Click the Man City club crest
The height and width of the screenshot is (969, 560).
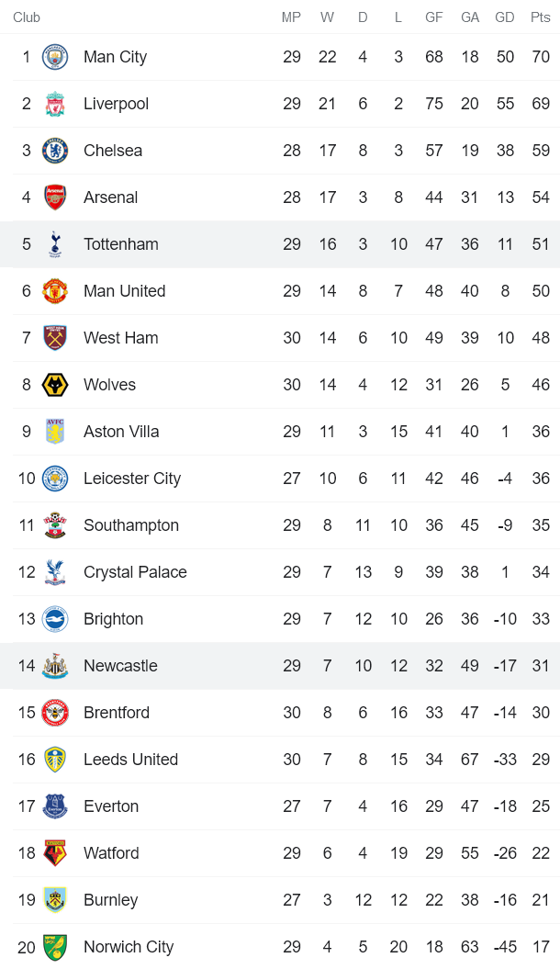pyautogui.click(x=55, y=57)
